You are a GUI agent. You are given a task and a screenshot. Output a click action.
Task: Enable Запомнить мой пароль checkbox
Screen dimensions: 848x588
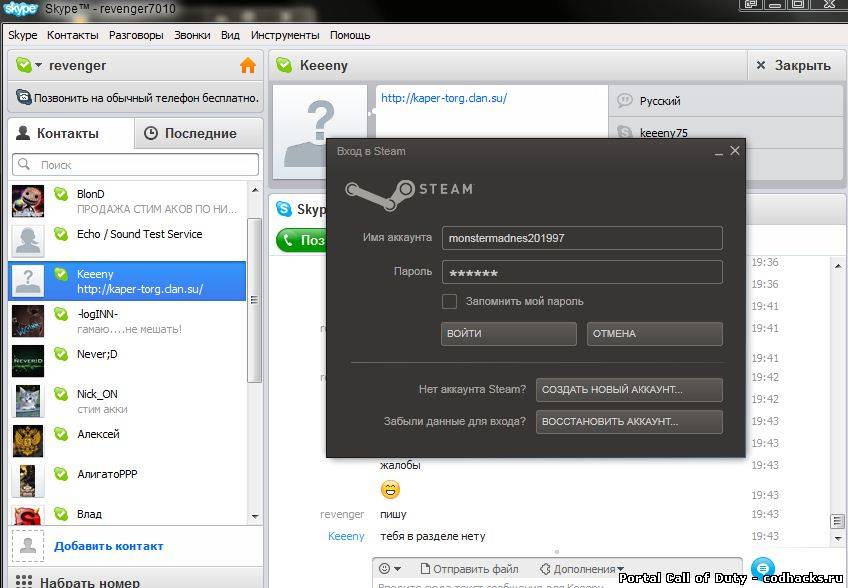pyautogui.click(x=449, y=301)
